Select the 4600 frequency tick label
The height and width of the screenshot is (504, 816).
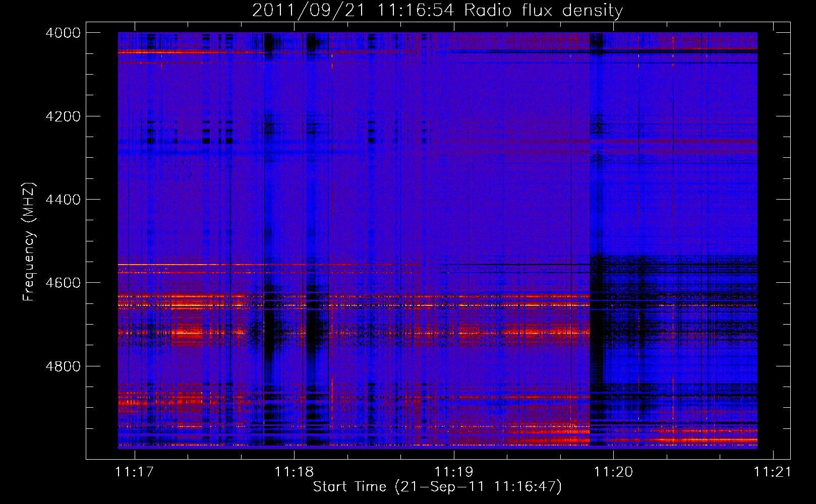pyautogui.click(x=63, y=283)
